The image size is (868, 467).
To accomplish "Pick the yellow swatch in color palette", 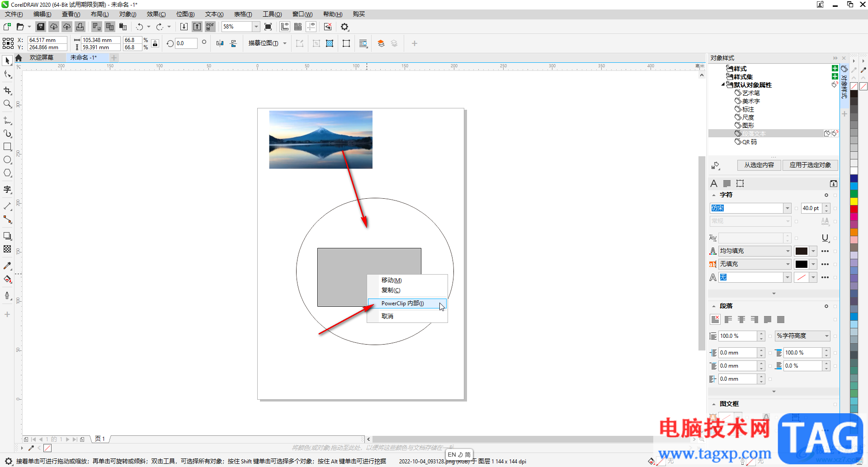I will (x=854, y=201).
